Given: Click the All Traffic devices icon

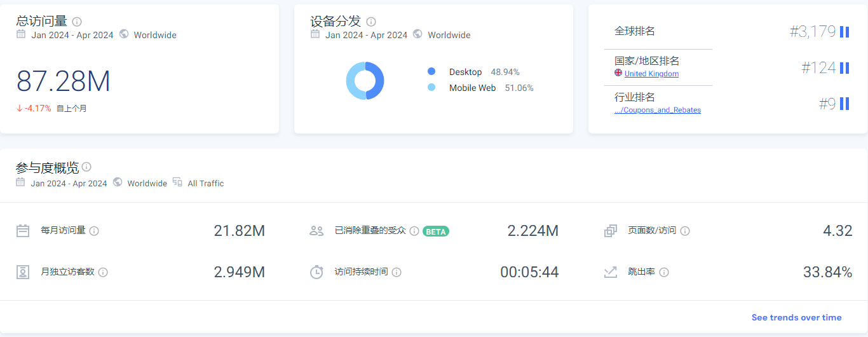Looking at the screenshot, I should click(177, 182).
